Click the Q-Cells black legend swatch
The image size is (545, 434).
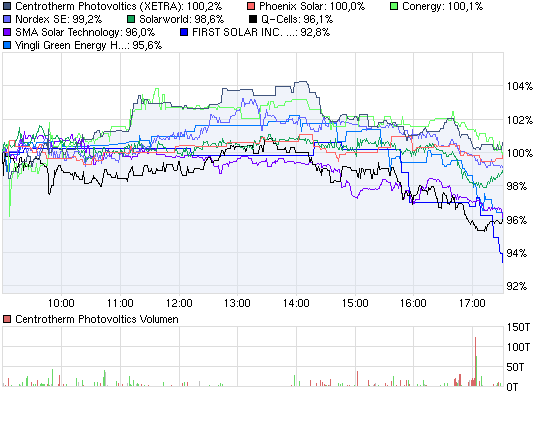[x=253, y=19]
